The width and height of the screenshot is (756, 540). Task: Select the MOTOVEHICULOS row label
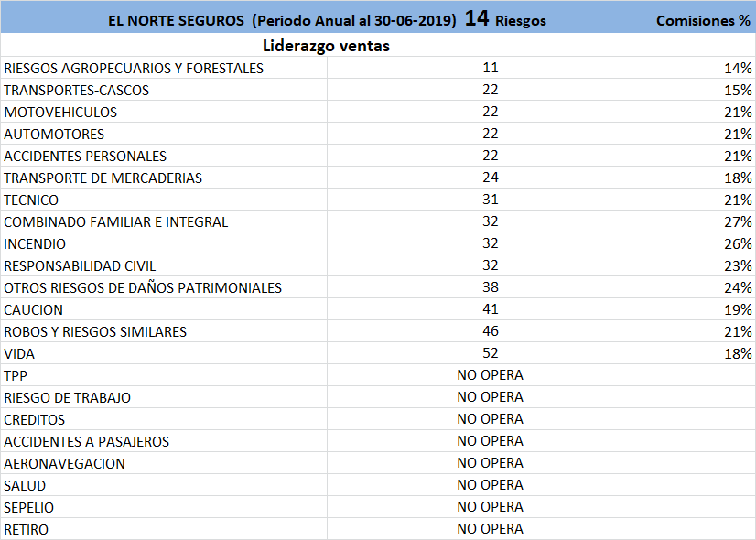point(60,113)
